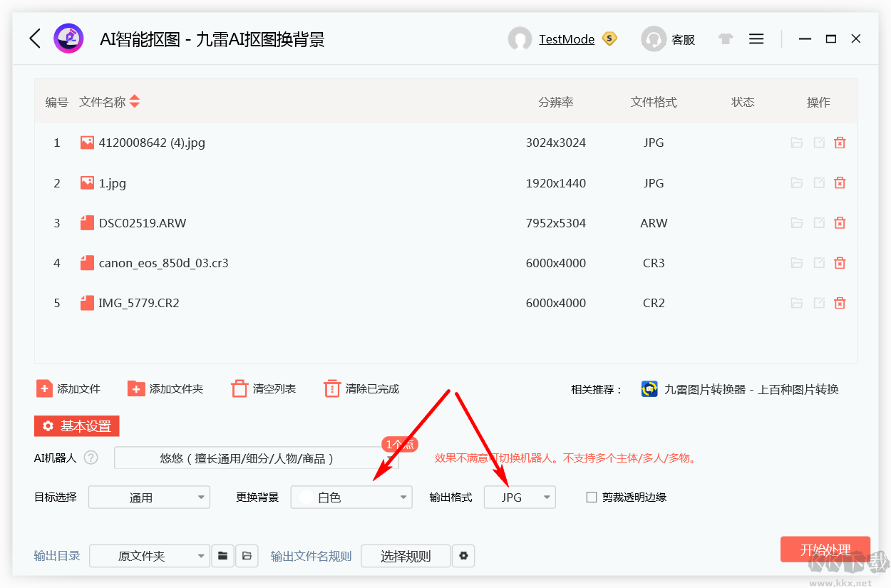Click the 清除已完成 icon to remove completed items
This screenshot has height=588, width=891.
click(332, 388)
